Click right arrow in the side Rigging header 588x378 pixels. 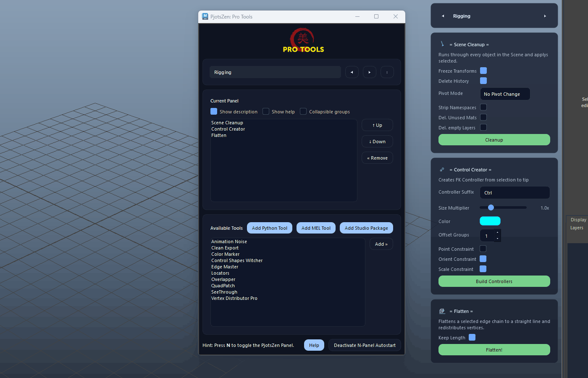tap(545, 16)
